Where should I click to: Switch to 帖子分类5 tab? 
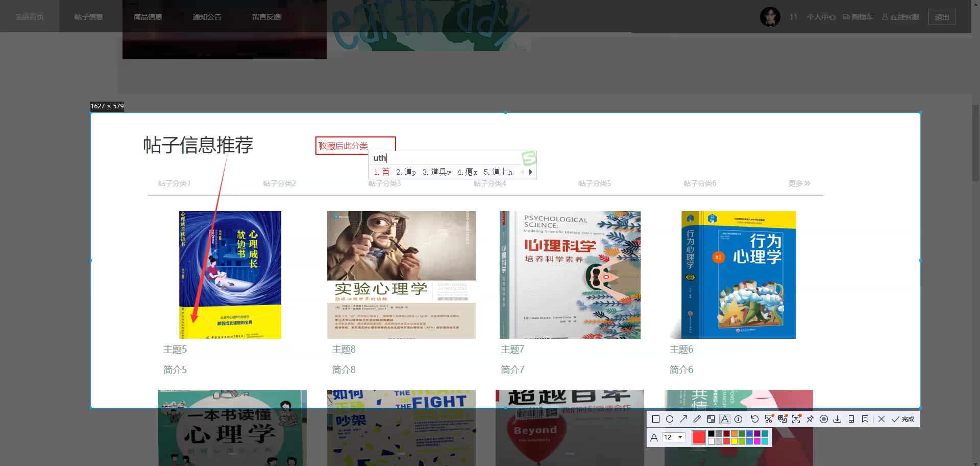tap(595, 183)
